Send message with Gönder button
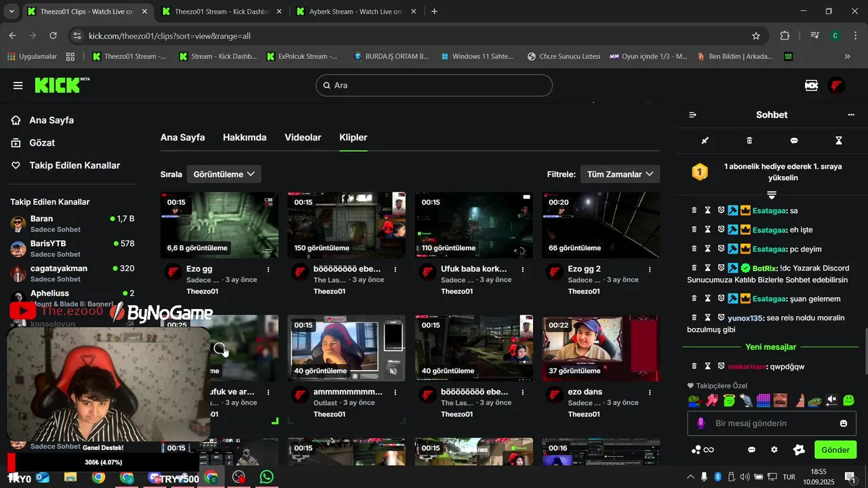The width and height of the screenshot is (868, 488). tap(835, 450)
